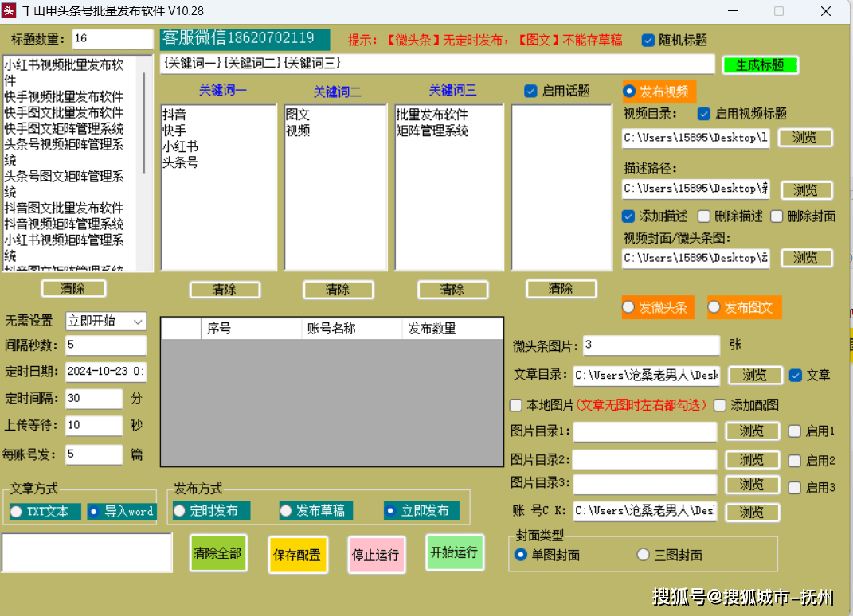The image size is (853, 616).
Task: Click the keyword template field {关键词一}{关键词二}{关键词三}
Action: pyautogui.click(x=437, y=64)
